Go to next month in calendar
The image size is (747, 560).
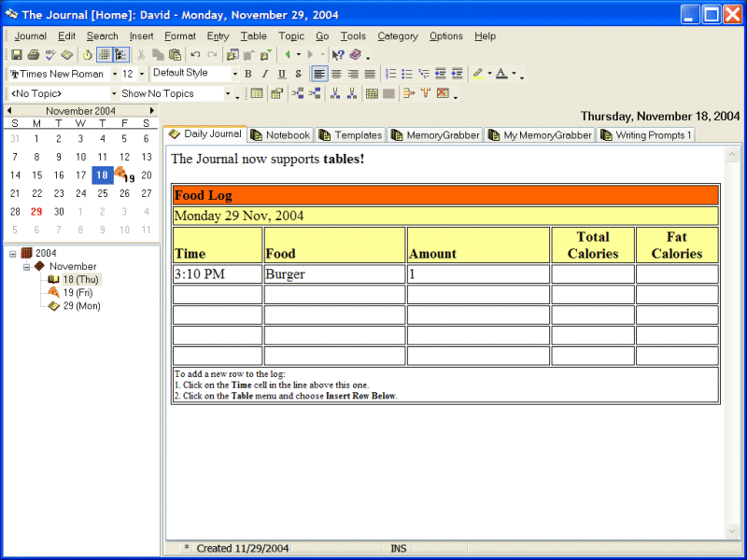point(153,110)
